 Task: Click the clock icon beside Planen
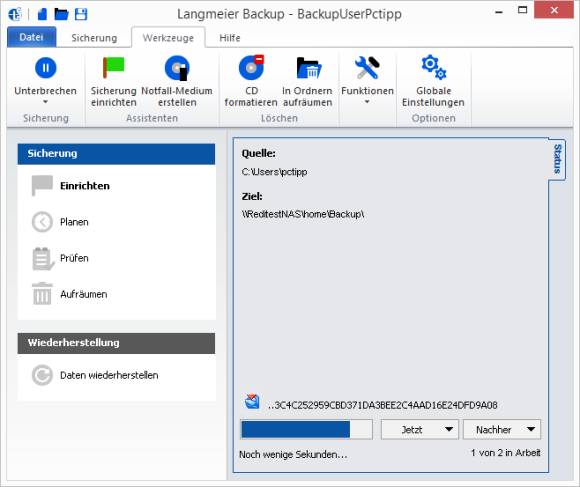42,222
